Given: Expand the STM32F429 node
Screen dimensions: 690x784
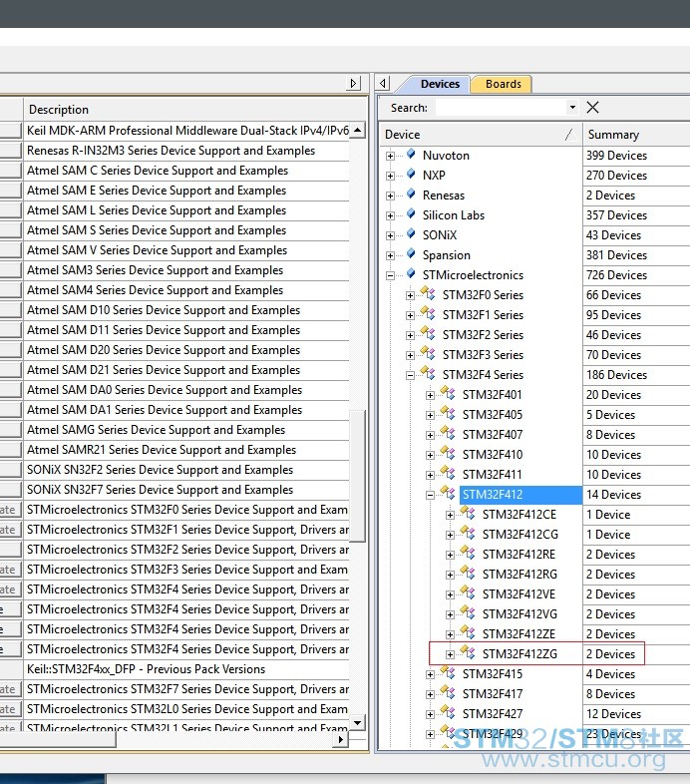Looking at the screenshot, I should 430,734.
